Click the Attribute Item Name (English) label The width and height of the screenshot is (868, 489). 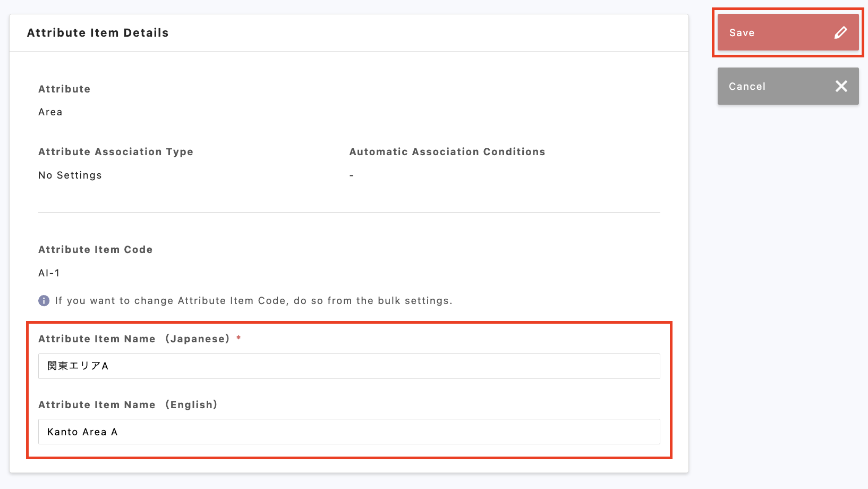pos(127,405)
